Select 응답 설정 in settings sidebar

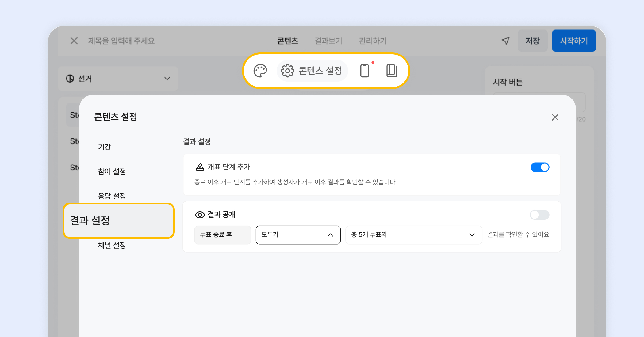pos(112,196)
